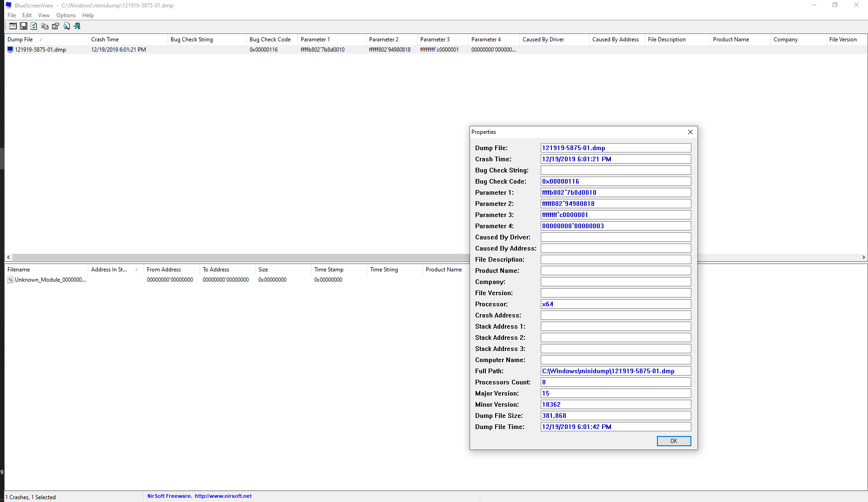Click the Dump File Size field in Properties

click(x=616, y=416)
